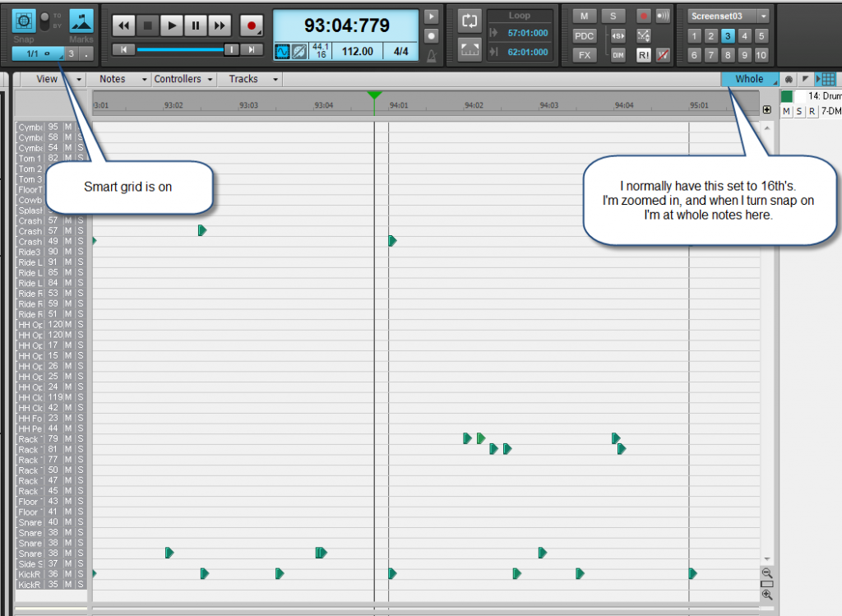Toggle the DIM solo button
Viewport: 842px width, 616px height.
(618, 55)
